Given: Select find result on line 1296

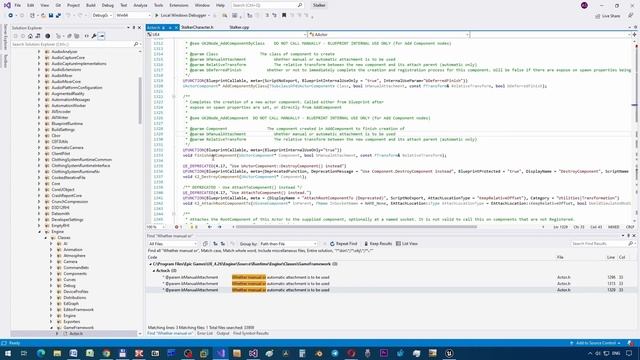Looking at the screenshot, I should tap(391, 277).
